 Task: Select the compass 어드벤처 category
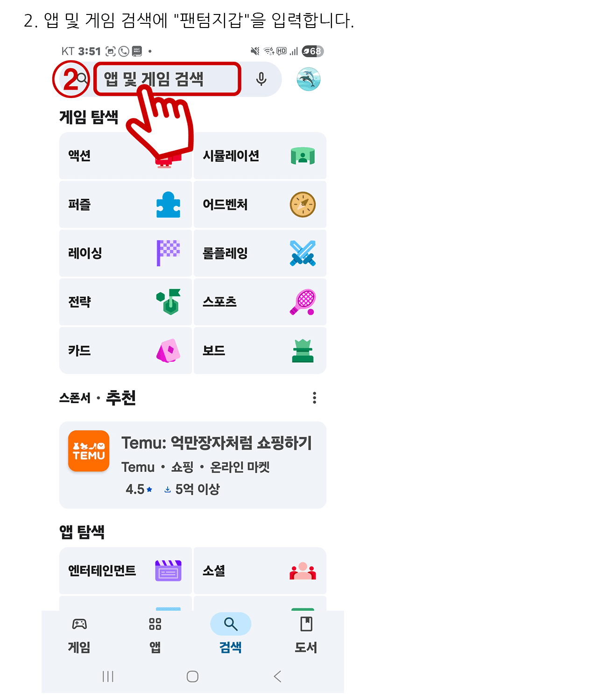point(260,204)
